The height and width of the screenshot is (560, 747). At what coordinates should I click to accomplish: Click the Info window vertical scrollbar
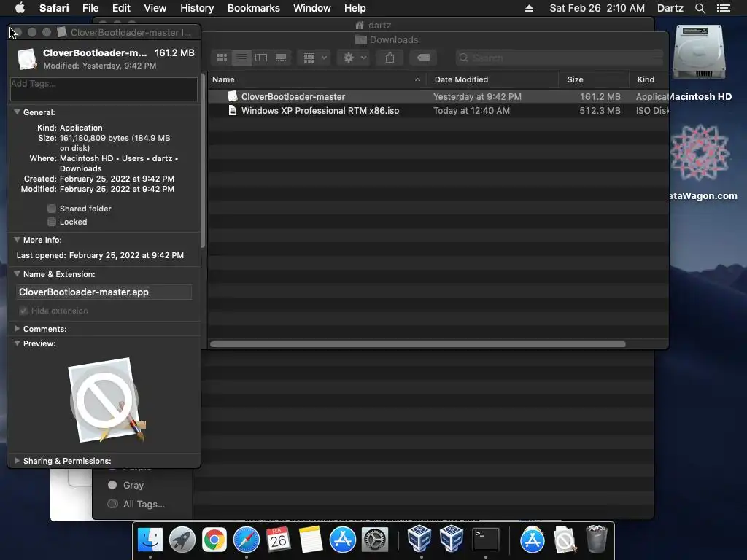tap(204, 160)
